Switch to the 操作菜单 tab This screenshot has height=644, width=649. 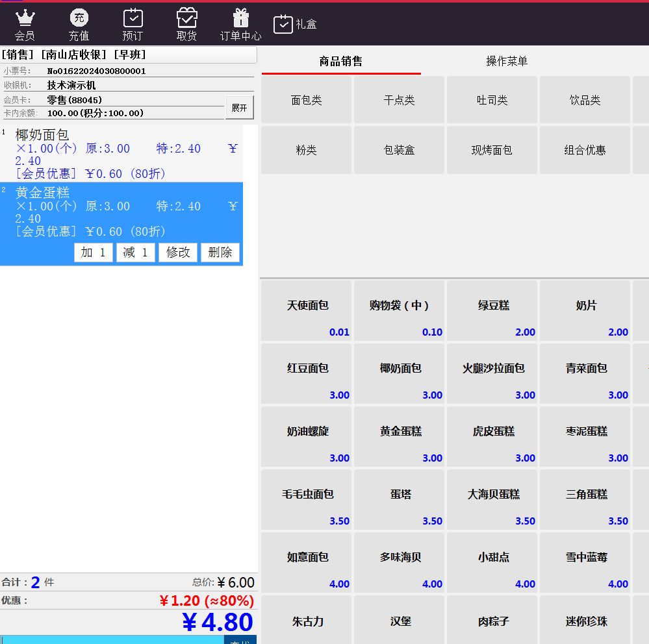point(507,62)
